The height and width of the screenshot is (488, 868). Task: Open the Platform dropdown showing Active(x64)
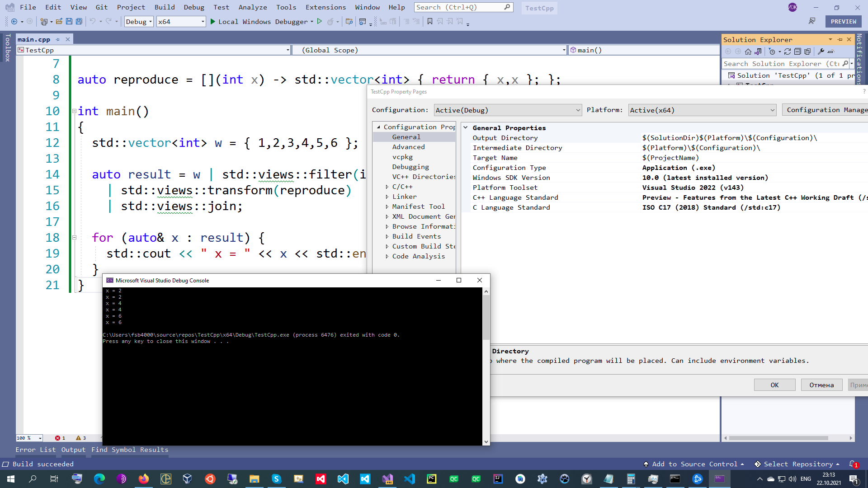tap(701, 110)
